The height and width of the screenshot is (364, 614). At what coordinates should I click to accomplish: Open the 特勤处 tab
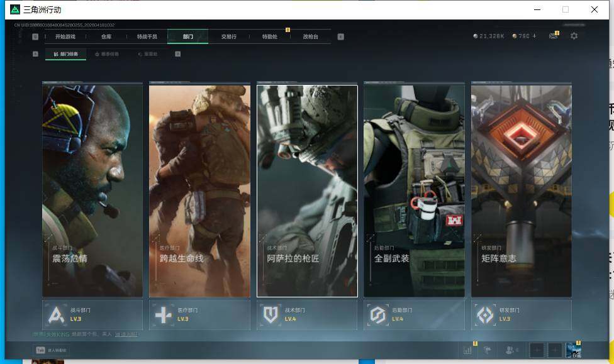point(269,36)
